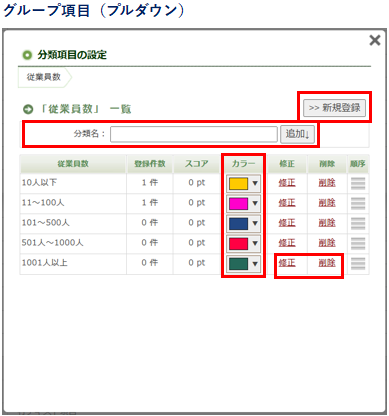Click 削除 link for 101～500人
Viewport: 389px width, 416px height.
coord(327,223)
